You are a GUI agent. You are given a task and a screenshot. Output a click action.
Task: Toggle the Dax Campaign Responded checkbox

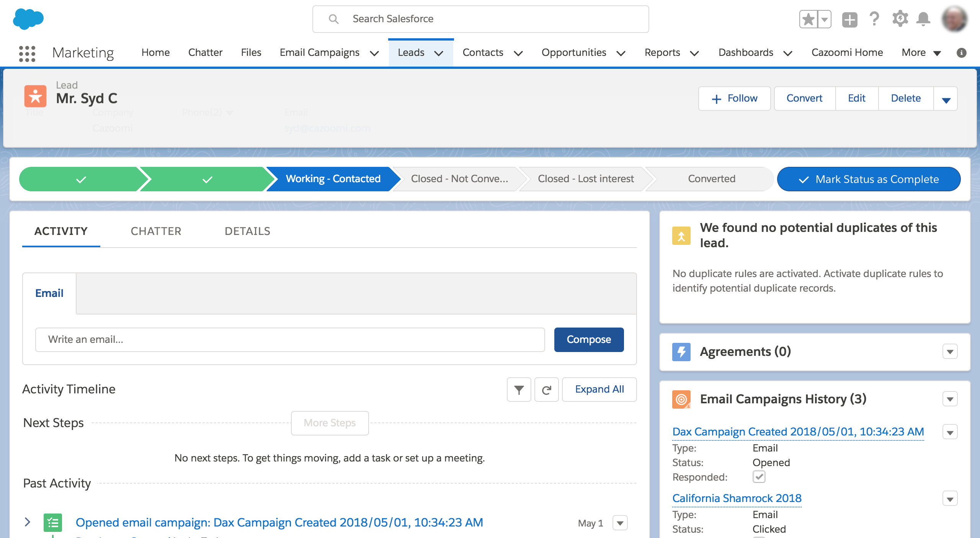[759, 477]
